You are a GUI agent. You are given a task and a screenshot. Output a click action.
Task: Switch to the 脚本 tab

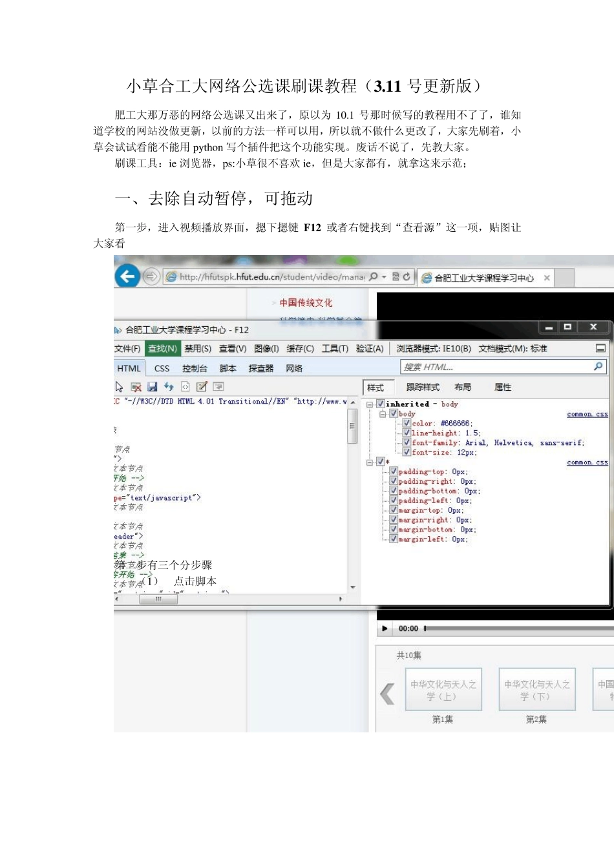228,368
